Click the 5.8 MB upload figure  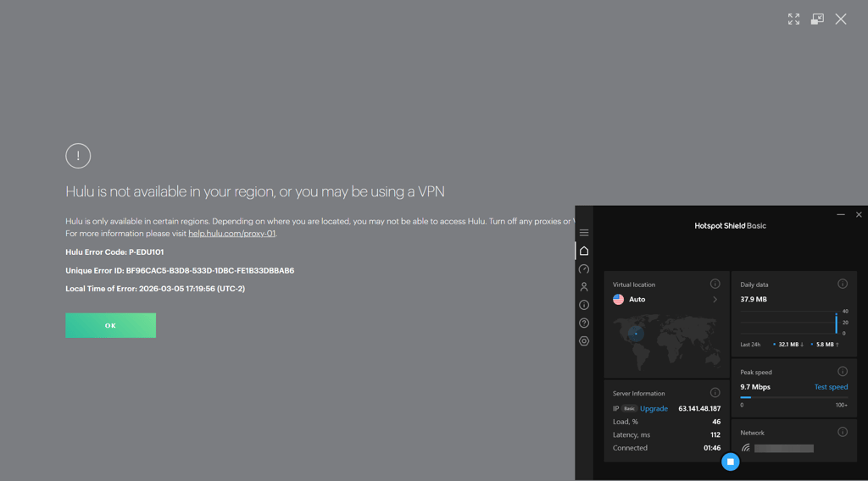825,345
